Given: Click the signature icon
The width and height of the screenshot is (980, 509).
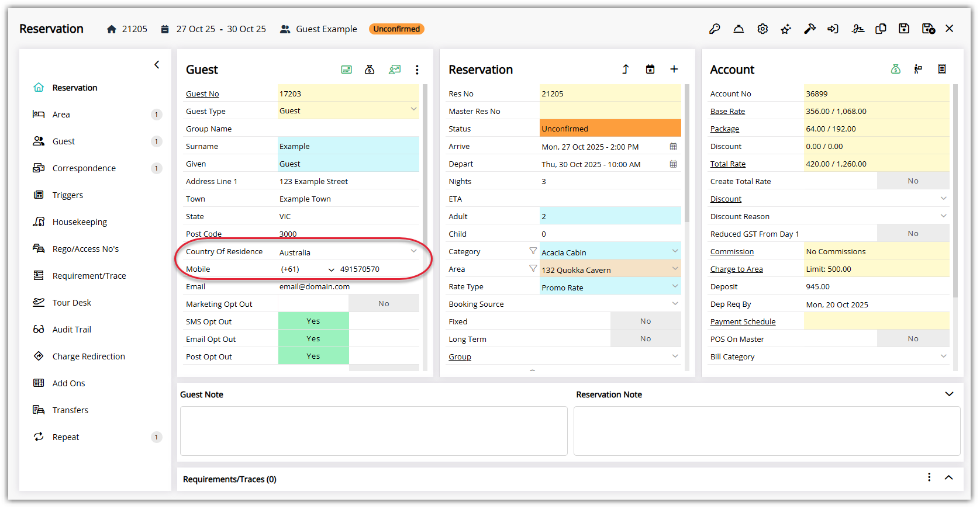Looking at the screenshot, I should click(858, 29).
